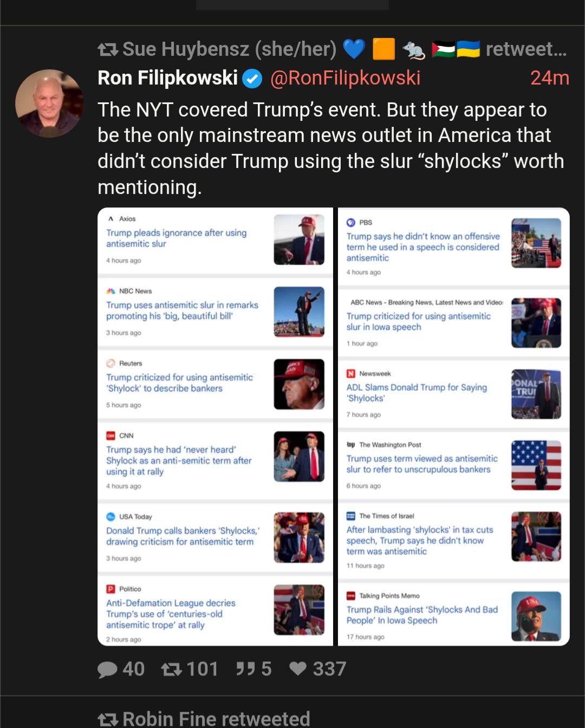Tap the retweet arrows icon beside 101
585x728 pixels.
click(x=171, y=669)
